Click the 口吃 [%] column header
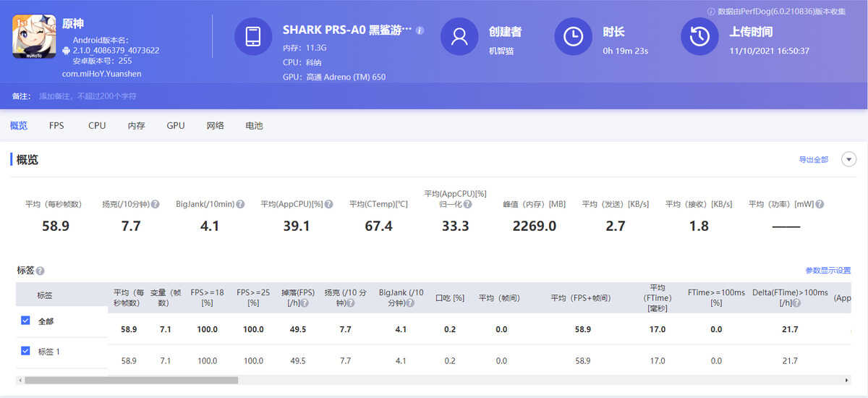The width and height of the screenshot is (868, 398). click(450, 297)
